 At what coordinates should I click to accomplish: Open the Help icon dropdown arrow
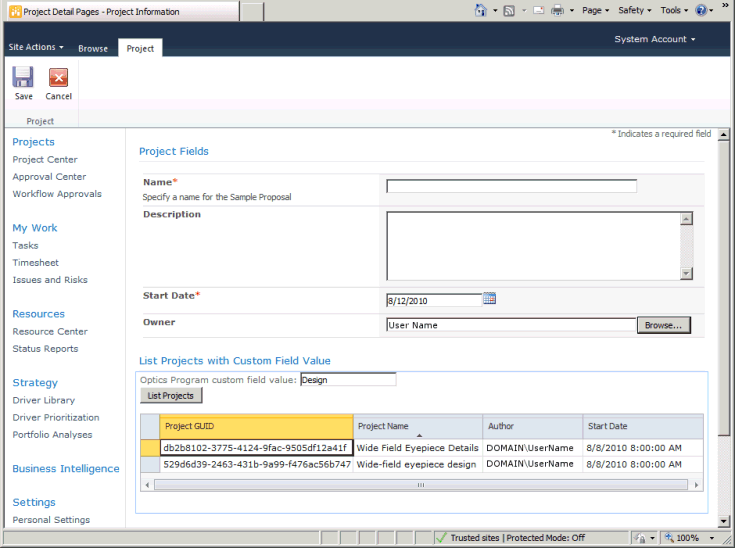pyautogui.click(x=711, y=10)
